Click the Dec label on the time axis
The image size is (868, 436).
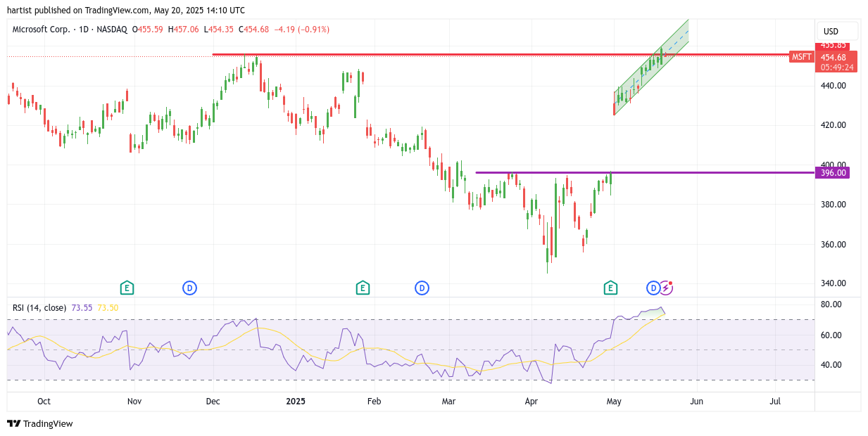(213, 402)
